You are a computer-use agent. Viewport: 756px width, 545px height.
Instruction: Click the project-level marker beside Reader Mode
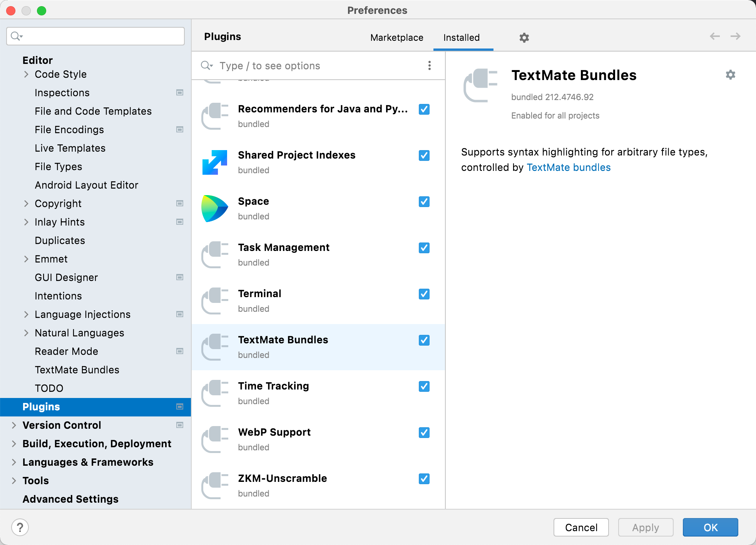pyautogui.click(x=180, y=351)
